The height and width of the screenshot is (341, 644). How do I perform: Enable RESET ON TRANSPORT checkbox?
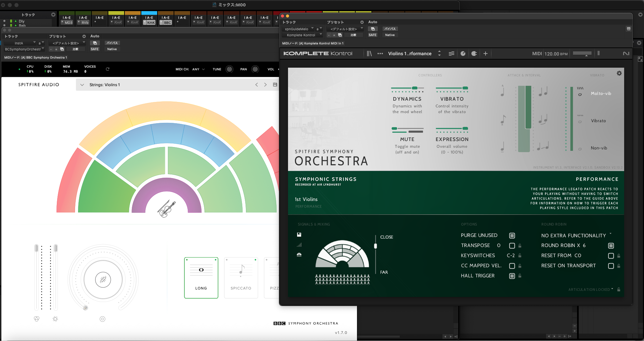(611, 266)
